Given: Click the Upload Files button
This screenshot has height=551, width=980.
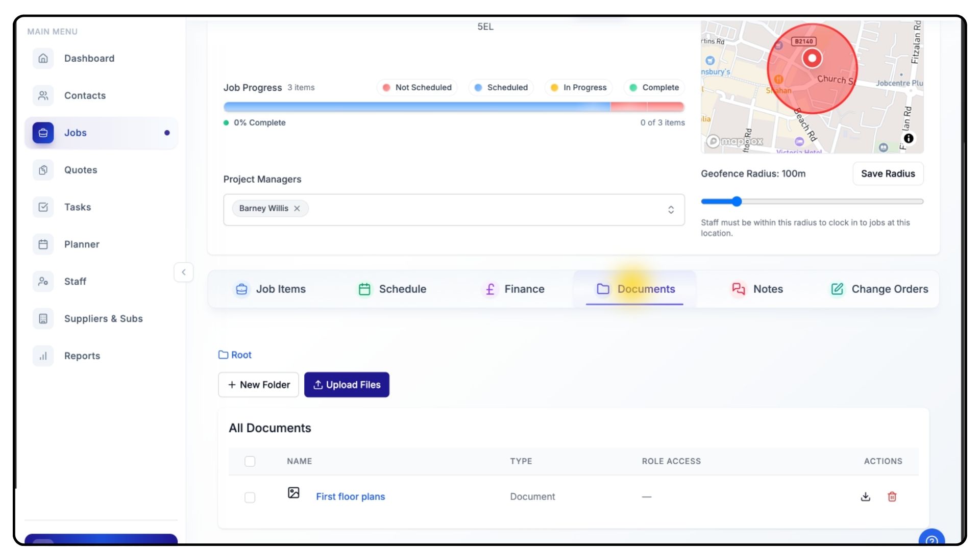Looking at the screenshot, I should click(x=347, y=385).
